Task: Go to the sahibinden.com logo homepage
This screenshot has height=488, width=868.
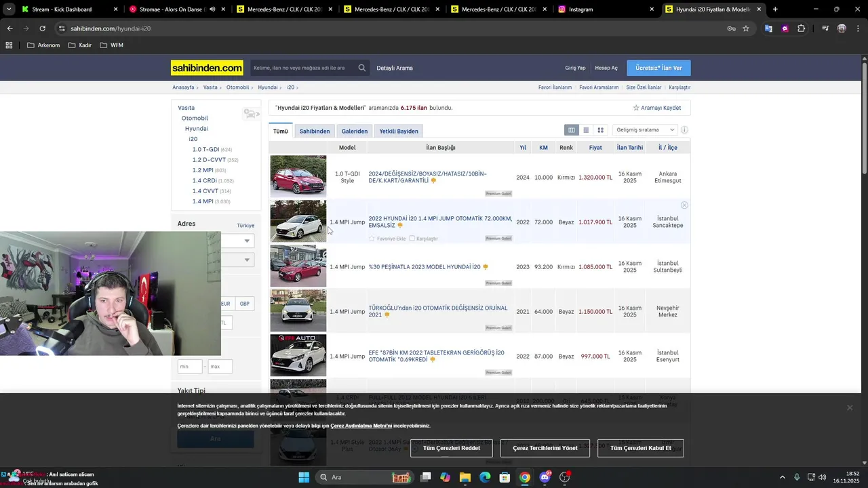Action: pos(207,68)
